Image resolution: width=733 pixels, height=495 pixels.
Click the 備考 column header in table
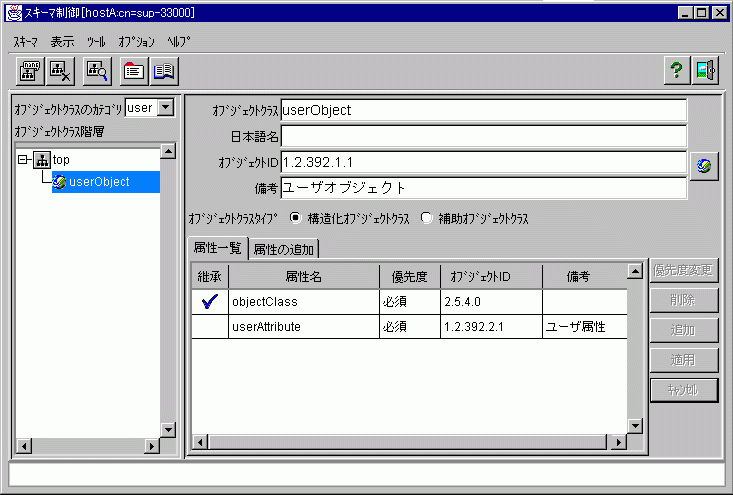pos(585,277)
